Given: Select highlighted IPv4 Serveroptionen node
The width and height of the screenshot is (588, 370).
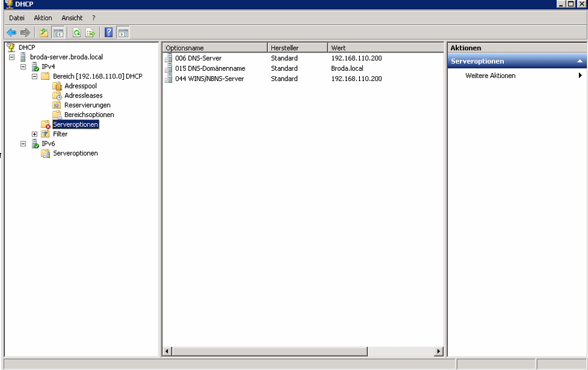Looking at the screenshot, I should coord(76,124).
